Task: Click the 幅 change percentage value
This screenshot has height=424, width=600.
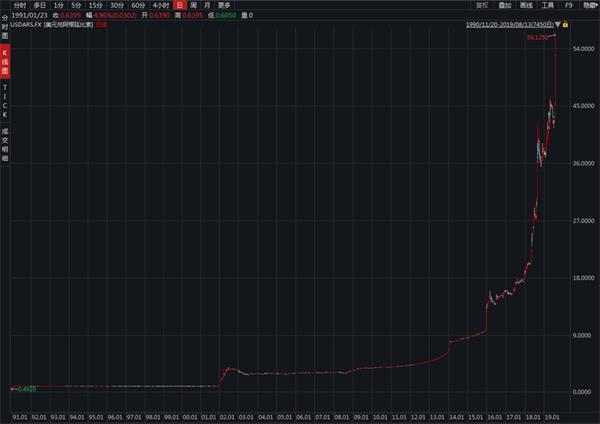Action: click(x=115, y=15)
